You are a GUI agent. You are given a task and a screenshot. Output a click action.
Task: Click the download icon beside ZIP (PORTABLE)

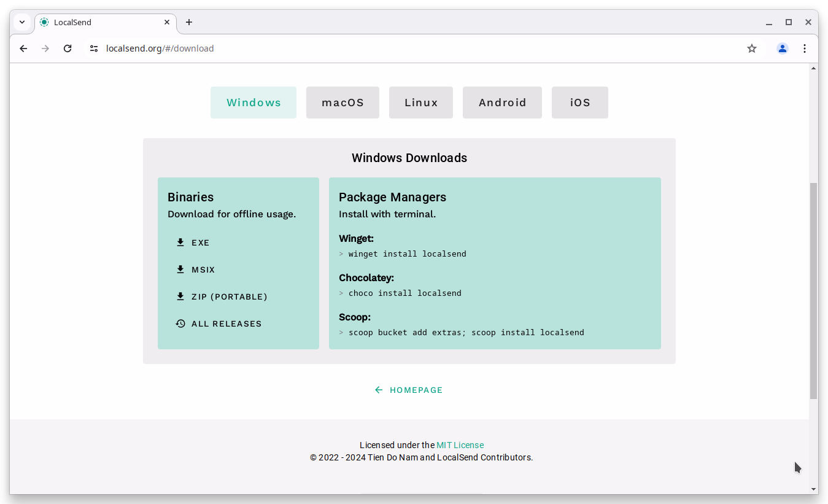coord(180,296)
